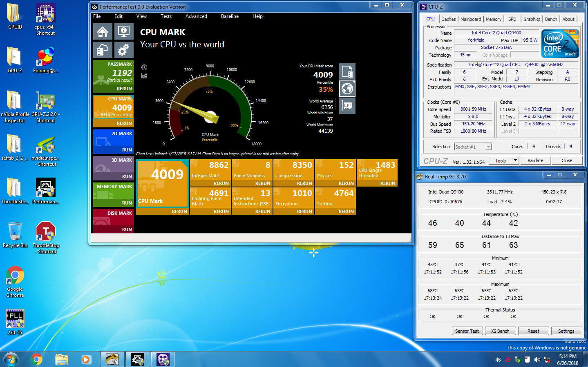The height and width of the screenshot is (367, 588).
Task: Click the globe world comparison icon
Action: pos(347,89)
